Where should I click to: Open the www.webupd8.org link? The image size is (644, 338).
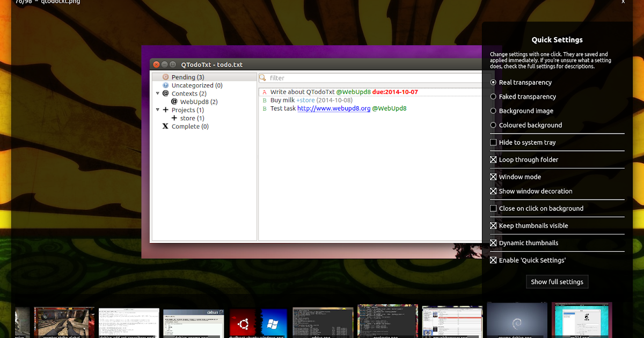[334, 108]
